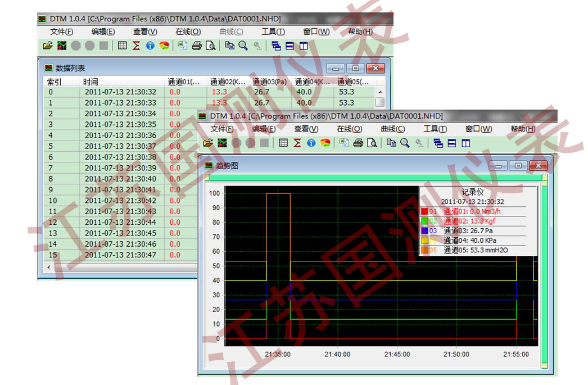The image size is (588, 385).
Task: Click the print preview icon in the back window toolbar
Action: pos(211,46)
